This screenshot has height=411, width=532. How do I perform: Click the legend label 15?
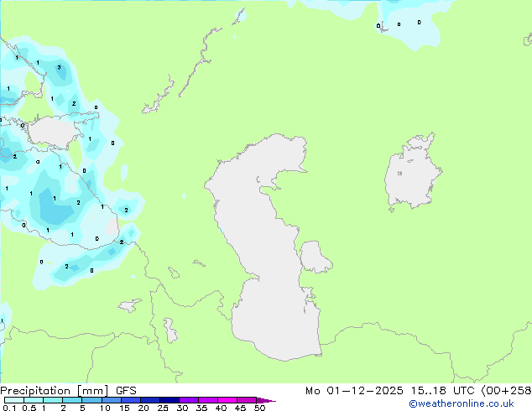(124, 408)
